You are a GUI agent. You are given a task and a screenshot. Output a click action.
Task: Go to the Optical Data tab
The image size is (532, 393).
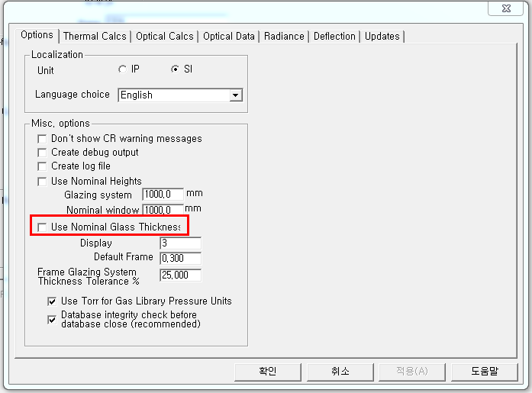click(x=229, y=36)
